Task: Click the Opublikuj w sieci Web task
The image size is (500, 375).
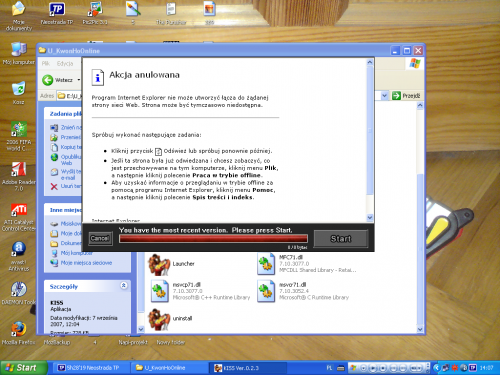Action: [71, 160]
